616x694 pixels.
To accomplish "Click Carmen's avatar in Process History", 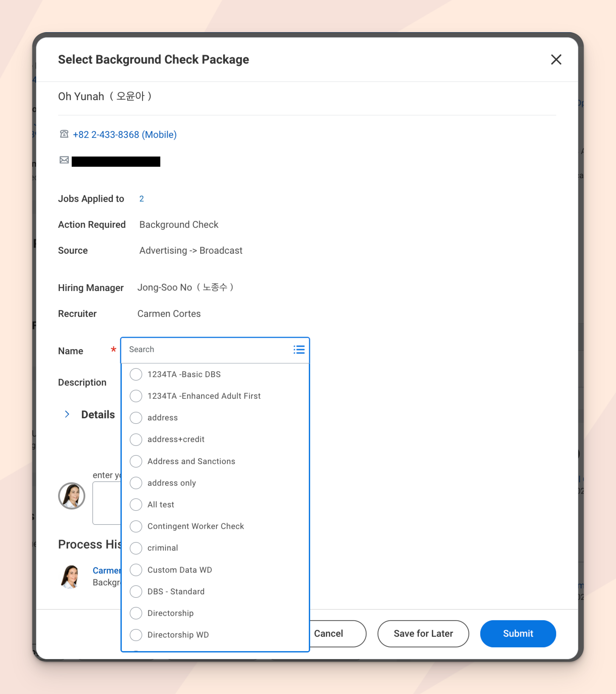I will (71, 576).
